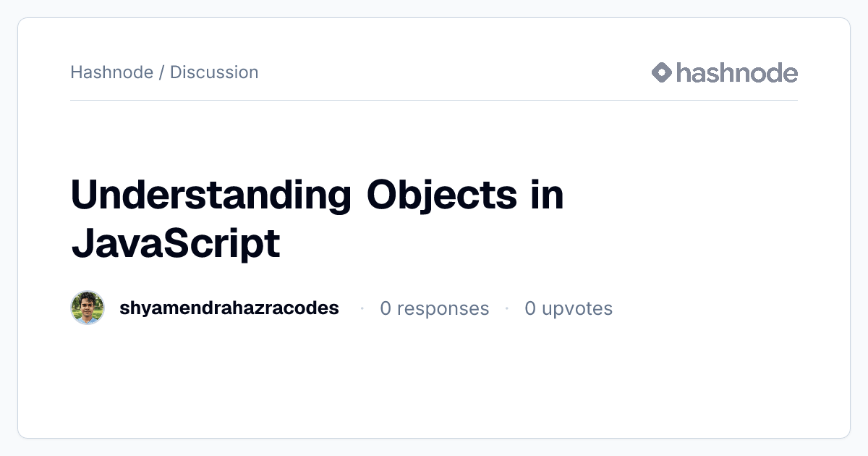Click the slash separator in the breadcrumb
This screenshot has height=456, width=868.
pos(161,72)
